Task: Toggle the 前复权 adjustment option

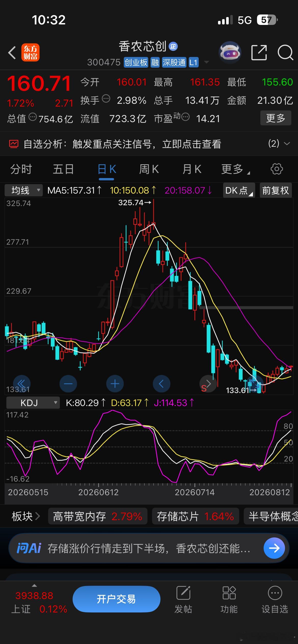Action: click(x=276, y=190)
